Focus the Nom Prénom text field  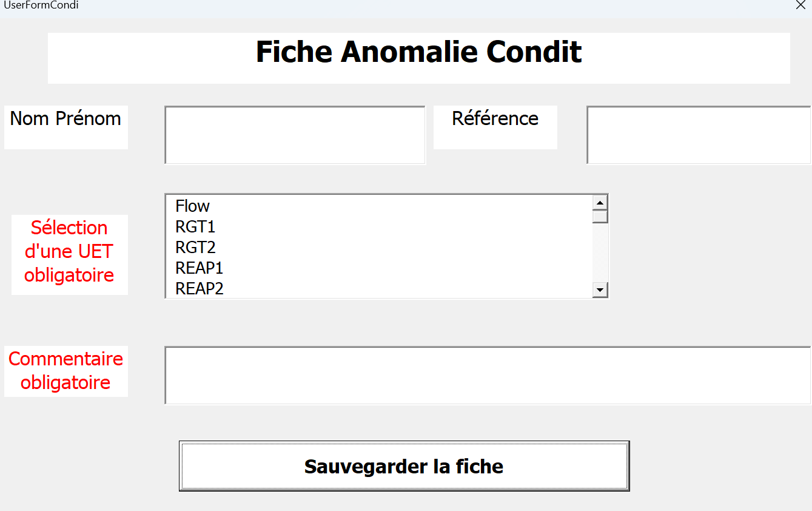click(x=295, y=135)
